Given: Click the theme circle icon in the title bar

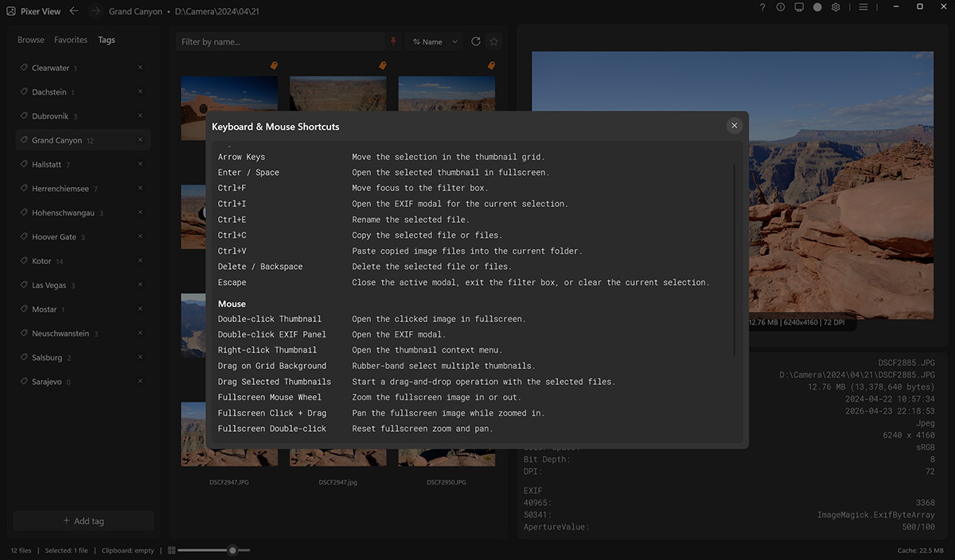Looking at the screenshot, I should coord(817,9).
